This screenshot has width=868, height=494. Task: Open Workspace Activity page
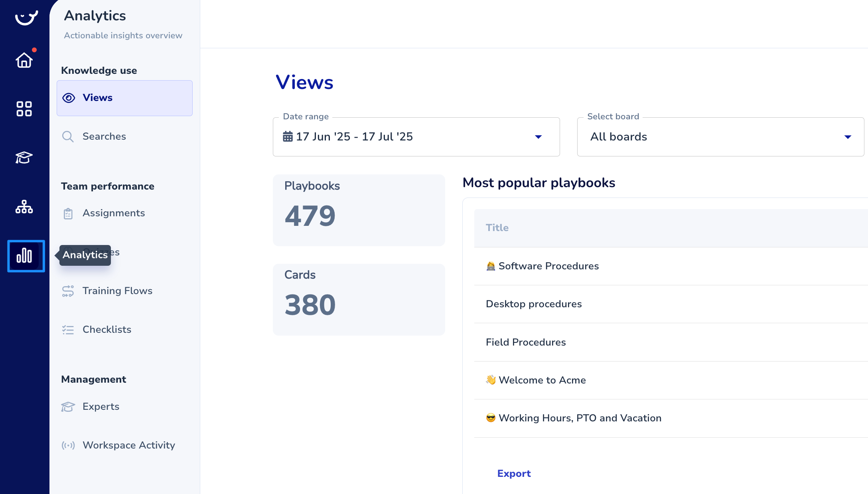click(128, 445)
